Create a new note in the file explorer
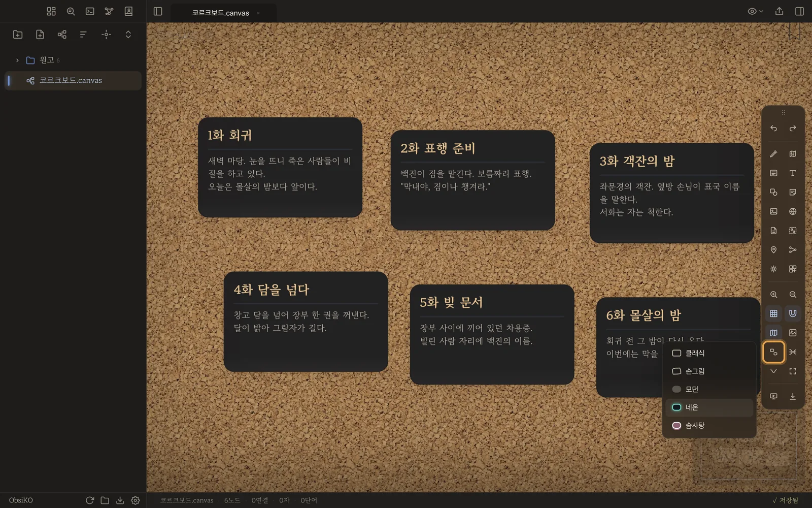 click(40, 35)
